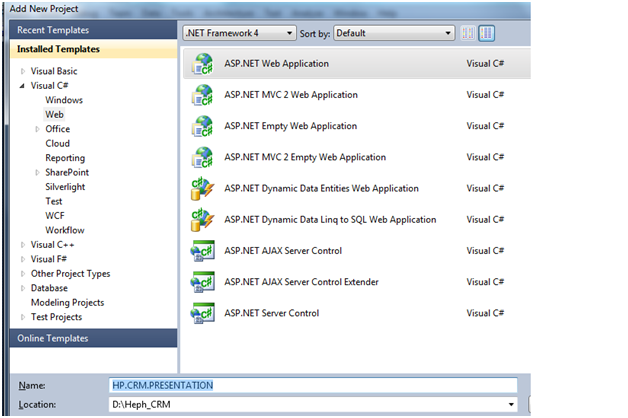Choose ASP.NET Empty Web Application text
The image size is (628, 418).
[x=291, y=126]
